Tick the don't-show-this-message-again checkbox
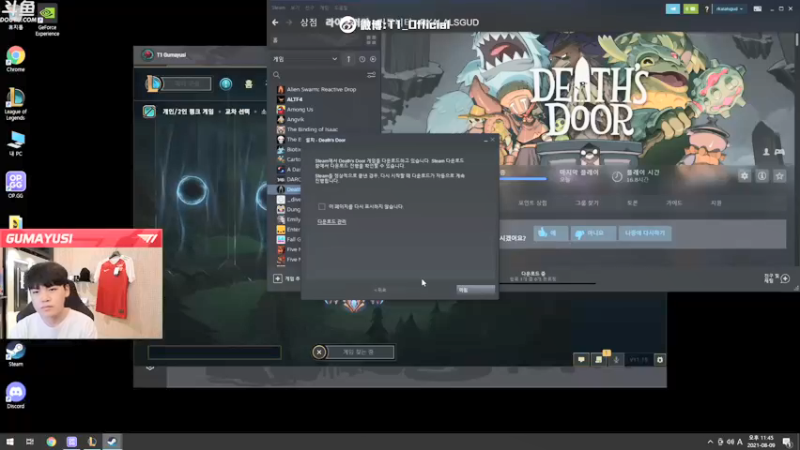The width and height of the screenshot is (800, 450). [x=321, y=207]
